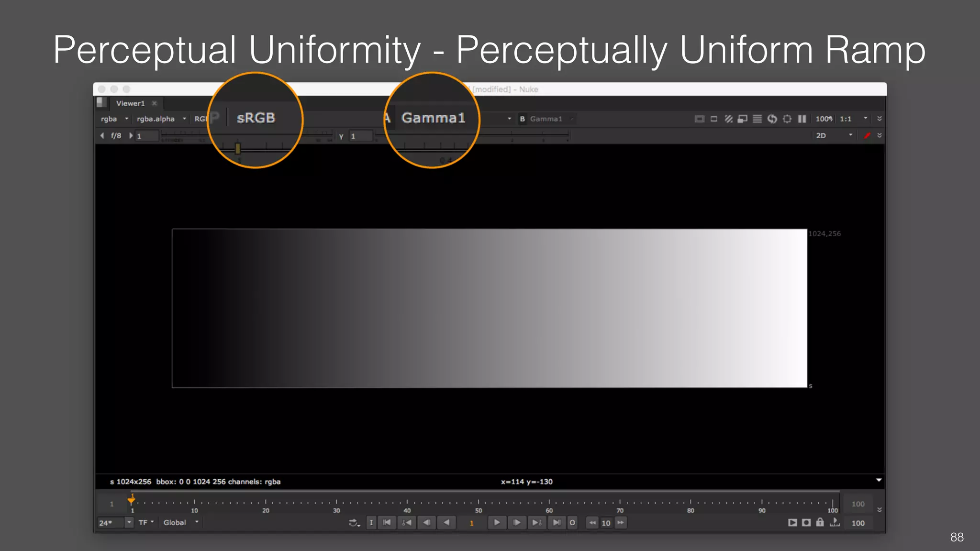Expand top toolbar row double-chevron
The height and width of the screenshot is (551, 980).
pos(880,119)
